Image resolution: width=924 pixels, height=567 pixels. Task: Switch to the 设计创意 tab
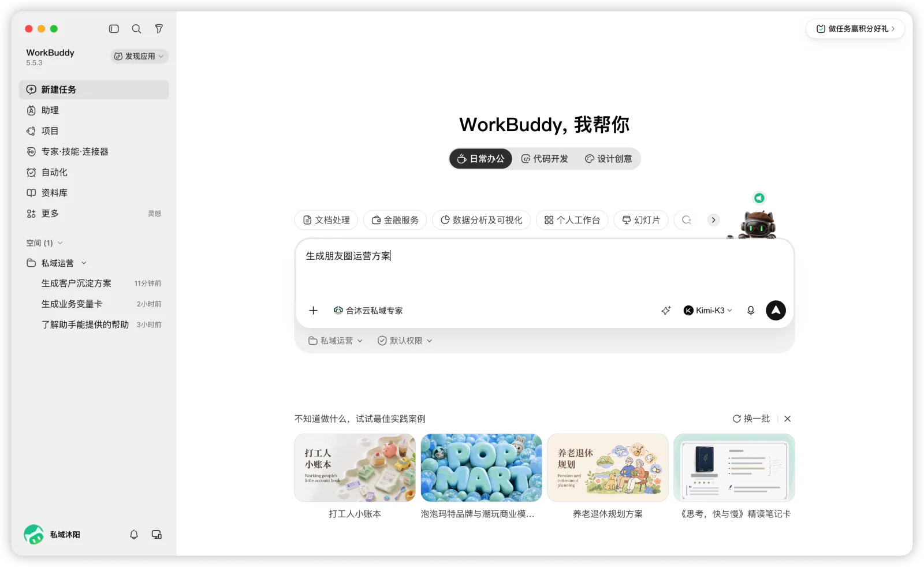[608, 159]
